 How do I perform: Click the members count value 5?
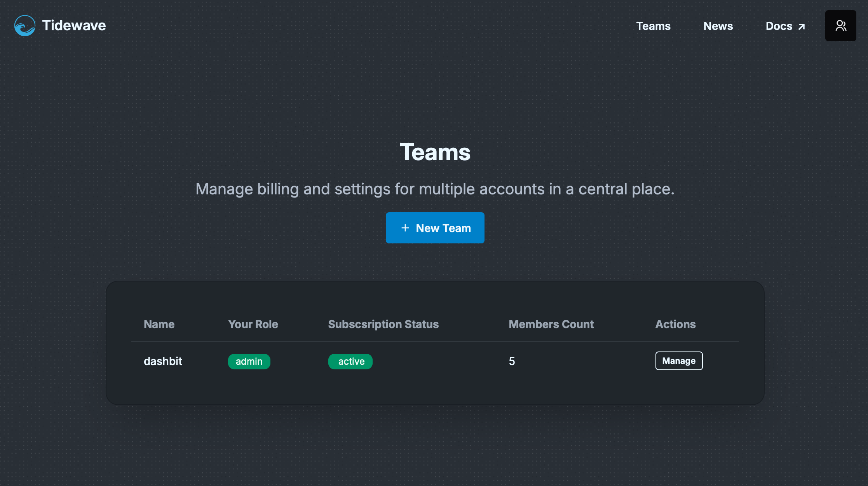coord(512,361)
